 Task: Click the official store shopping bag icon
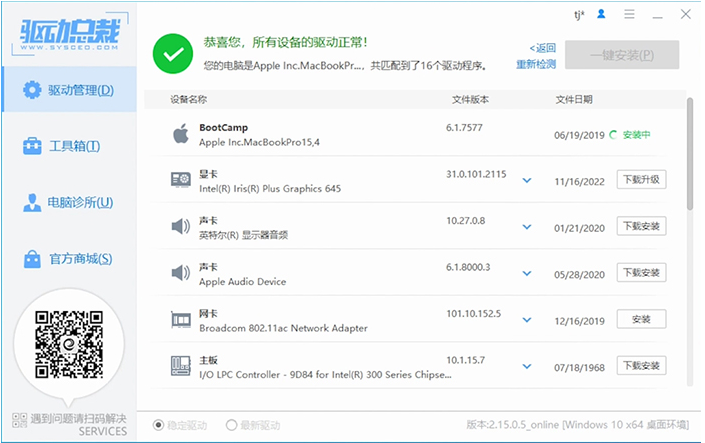tap(32, 259)
